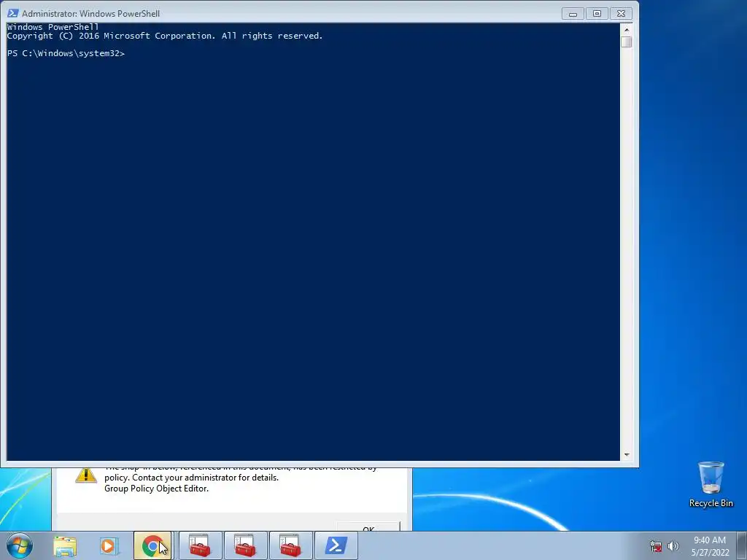Open Google Chrome from the taskbar
Image resolution: width=747 pixels, height=560 pixels.
tap(152, 545)
